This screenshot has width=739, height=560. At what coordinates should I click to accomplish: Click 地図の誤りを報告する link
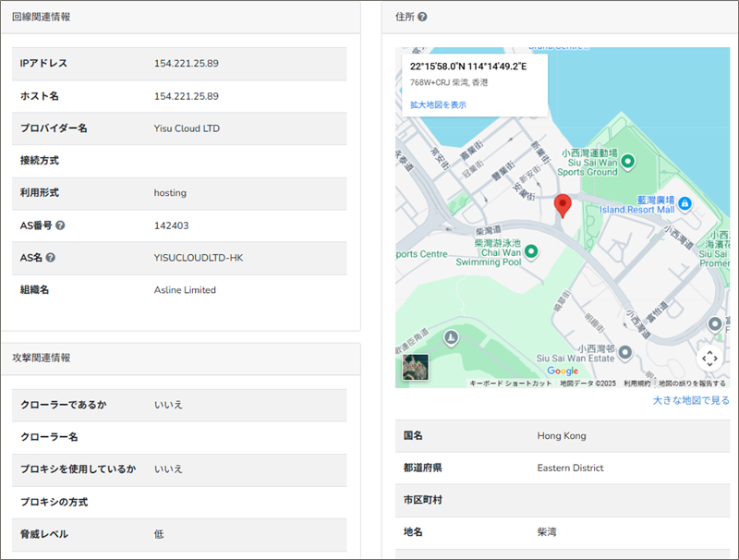[x=692, y=383]
